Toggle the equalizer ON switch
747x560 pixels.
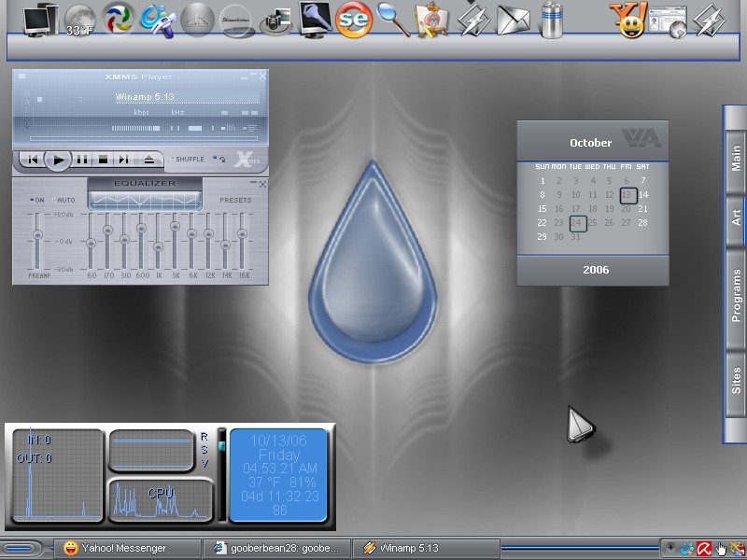[x=37, y=200]
